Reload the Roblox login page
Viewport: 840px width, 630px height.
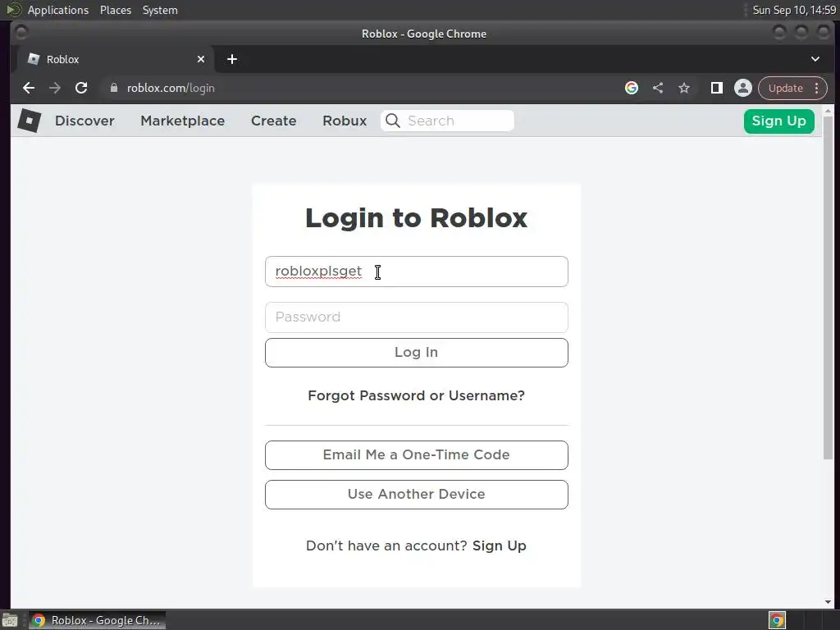click(x=81, y=88)
